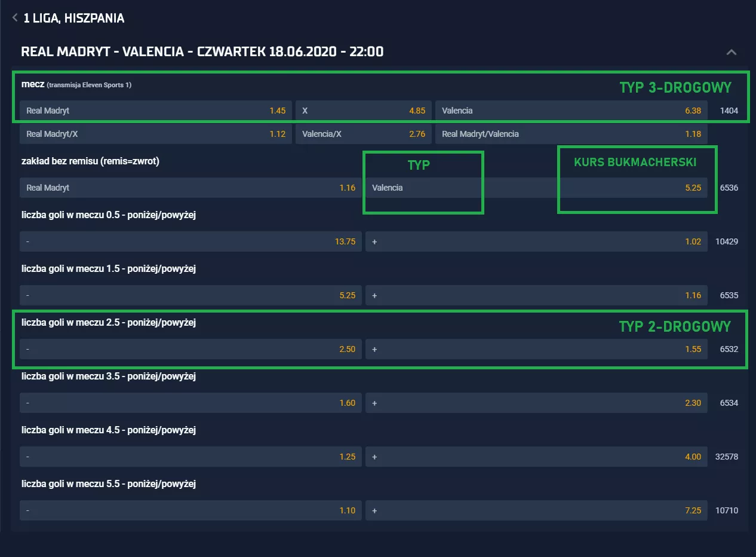Screen dimensions: 756x557
Task: Select over 2.5 goals at 1.55
Action: [x=536, y=349]
